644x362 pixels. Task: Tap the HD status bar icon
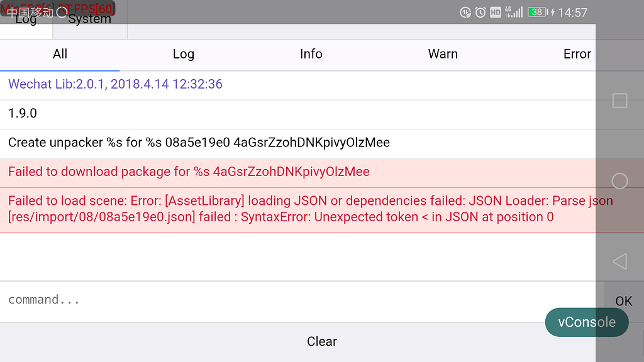point(496,12)
